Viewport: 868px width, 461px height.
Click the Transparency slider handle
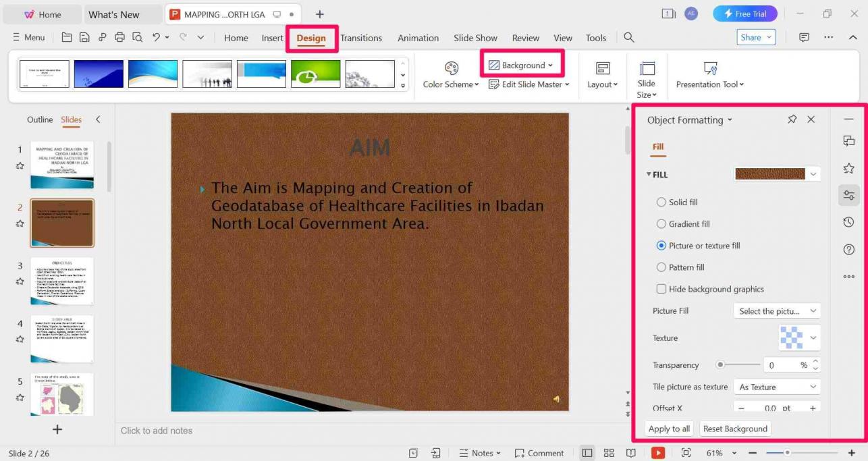pyautogui.click(x=720, y=365)
